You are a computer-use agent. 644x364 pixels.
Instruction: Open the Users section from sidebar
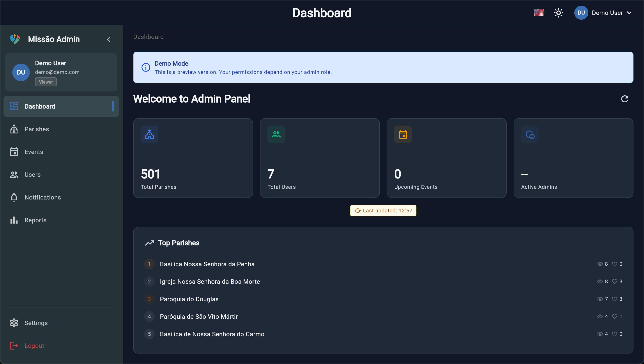33,175
